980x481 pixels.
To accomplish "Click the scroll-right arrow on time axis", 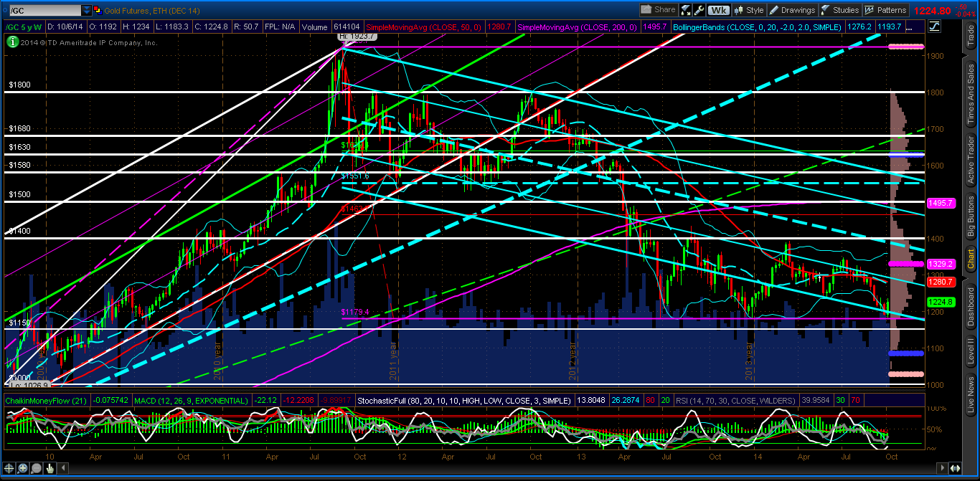I will tap(943, 468).
